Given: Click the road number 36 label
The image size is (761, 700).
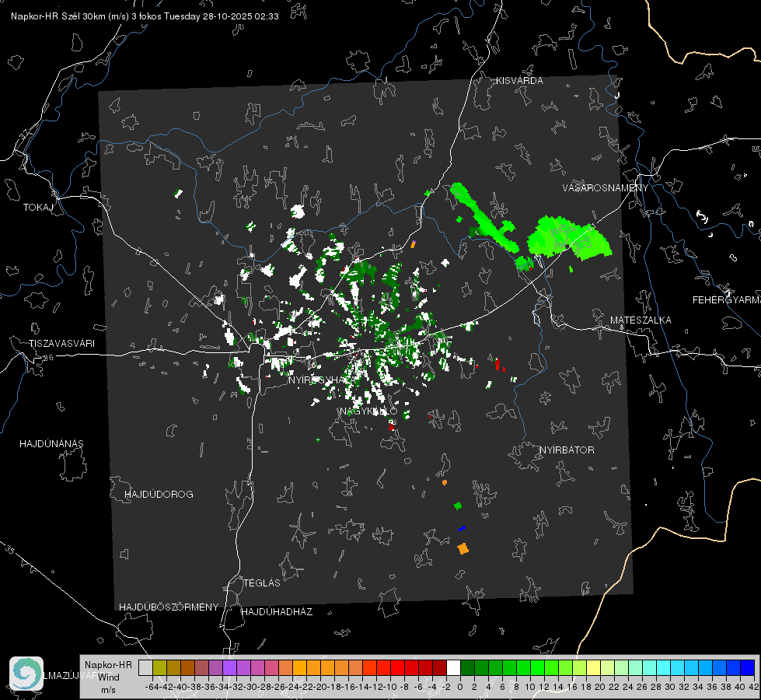Looking at the screenshot, I should click(x=48, y=358).
